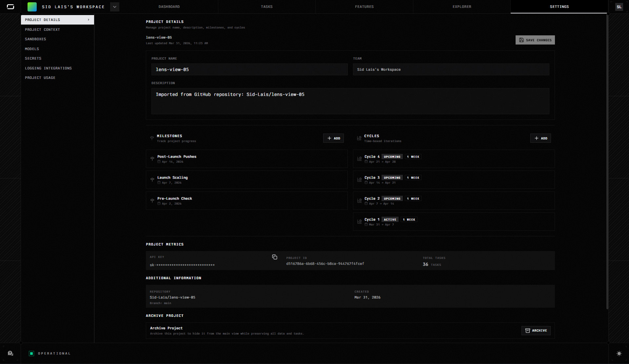Open Cycle 3 entry
The width and height of the screenshot is (629, 364).
454,180
